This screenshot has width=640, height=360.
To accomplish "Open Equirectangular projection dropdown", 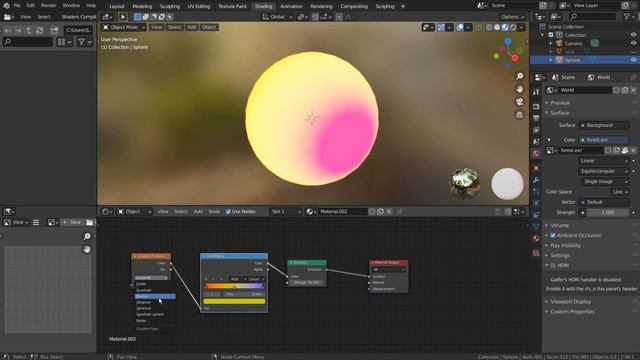I will click(604, 171).
